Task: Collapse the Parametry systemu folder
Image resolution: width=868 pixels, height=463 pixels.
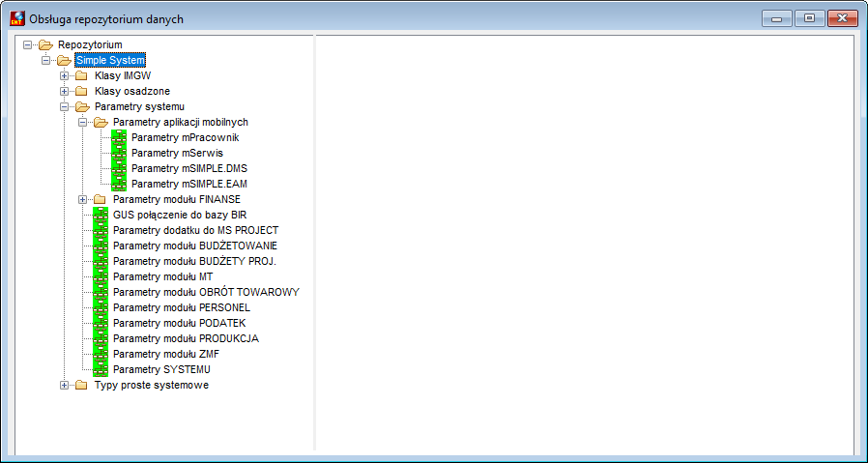Action: pos(64,107)
